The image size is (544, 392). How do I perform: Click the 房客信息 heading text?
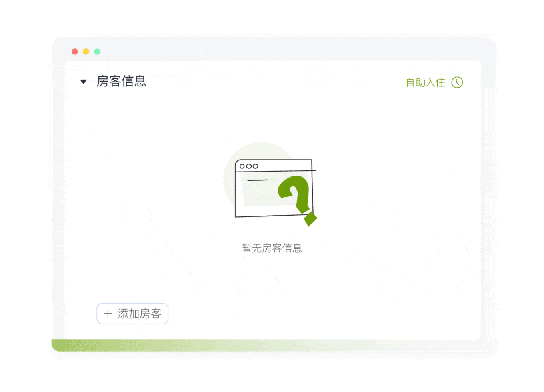[x=121, y=81]
